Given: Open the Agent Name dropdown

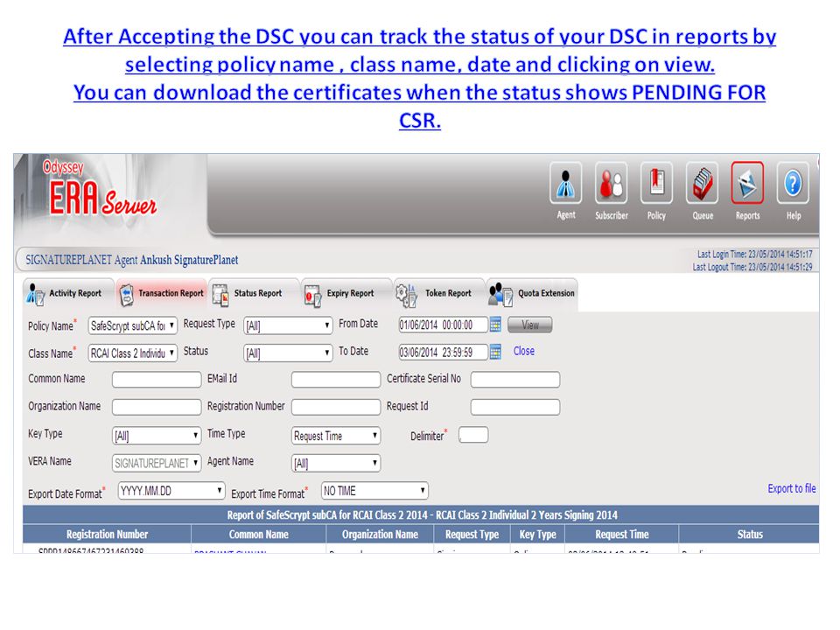Looking at the screenshot, I should tap(336, 463).
